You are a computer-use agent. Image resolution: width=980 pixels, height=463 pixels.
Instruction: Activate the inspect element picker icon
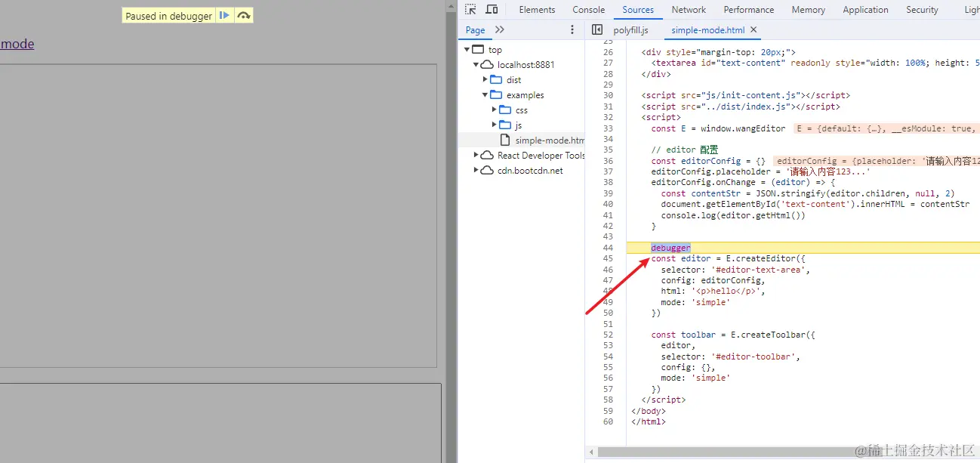[x=470, y=10]
